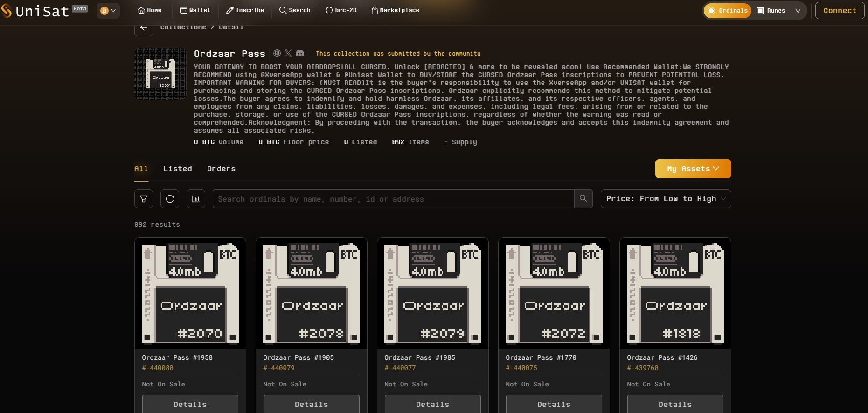
Task: Open the Inscribe page
Action: [x=245, y=10]
